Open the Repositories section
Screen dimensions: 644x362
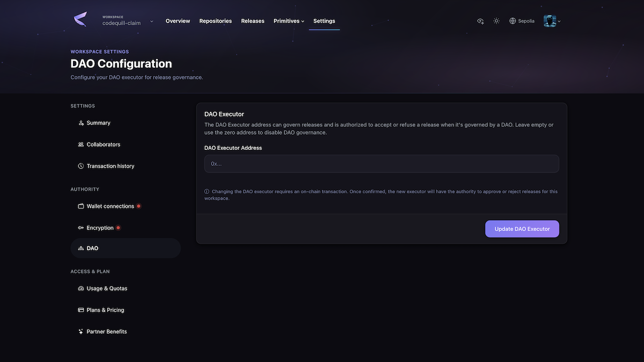(215, 20)
